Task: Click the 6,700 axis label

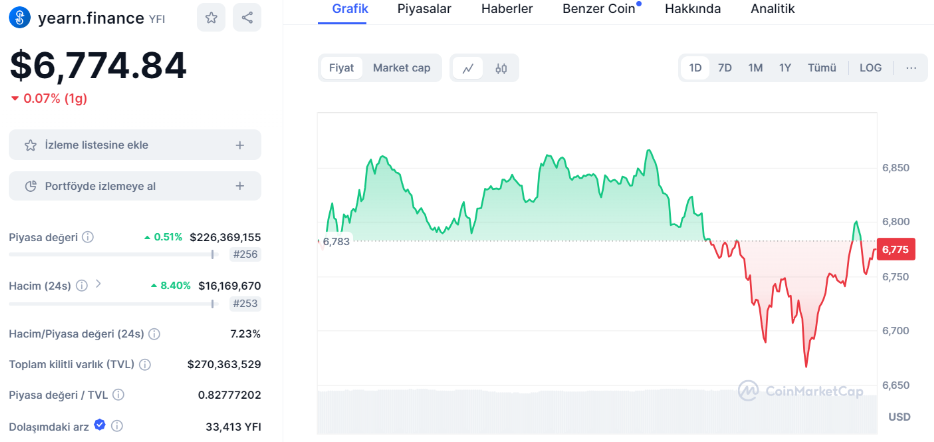Action: [896, 331]
